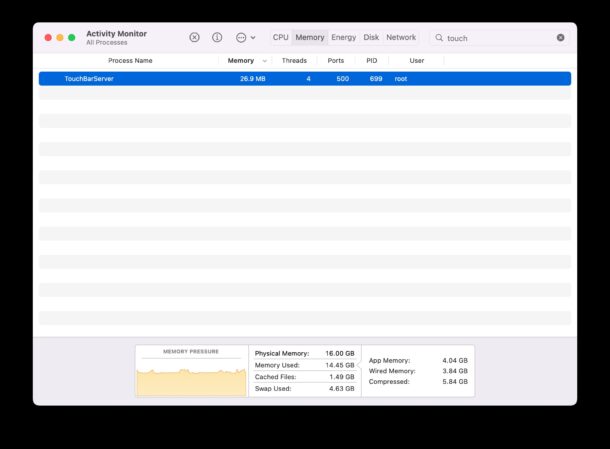Open the Energy tab

(343, 37)
